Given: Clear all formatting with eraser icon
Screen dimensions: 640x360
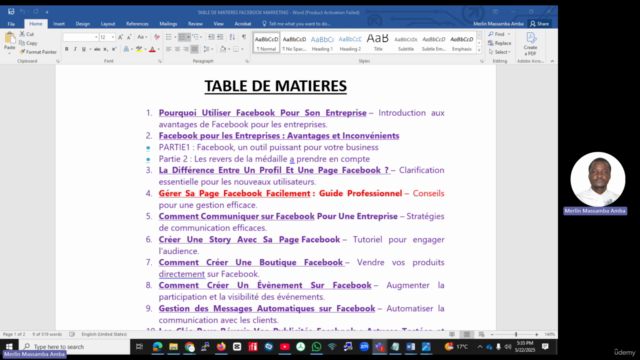Looking at the screenshot, I should (157, 37).
